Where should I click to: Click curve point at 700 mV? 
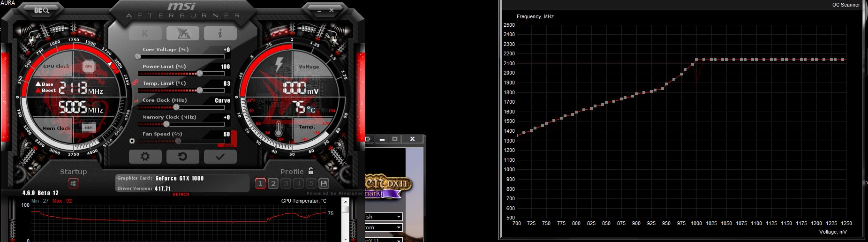tap(517, 136)
